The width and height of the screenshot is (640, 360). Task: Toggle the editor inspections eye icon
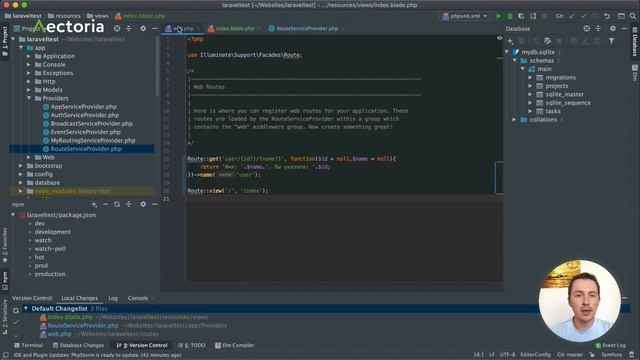(499, 38)
